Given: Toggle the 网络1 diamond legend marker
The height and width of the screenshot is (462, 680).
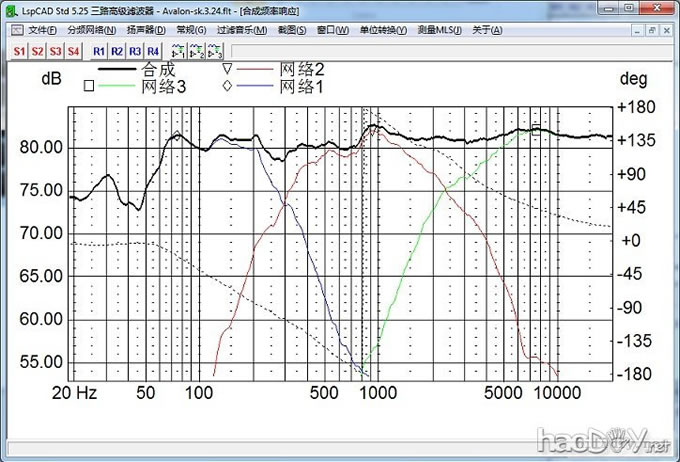Looking at the screenshot, I should 227,87.
